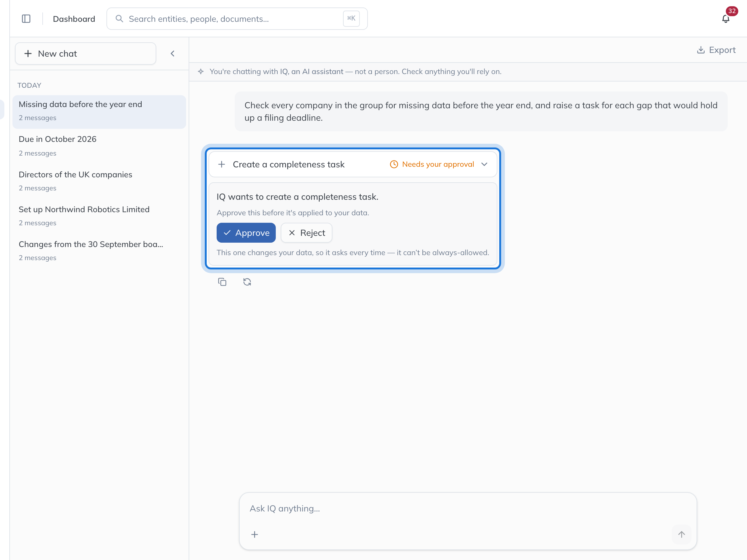This screenshot has height=560, width=747.
Task: Go to Dashboard
Action: 74,19
